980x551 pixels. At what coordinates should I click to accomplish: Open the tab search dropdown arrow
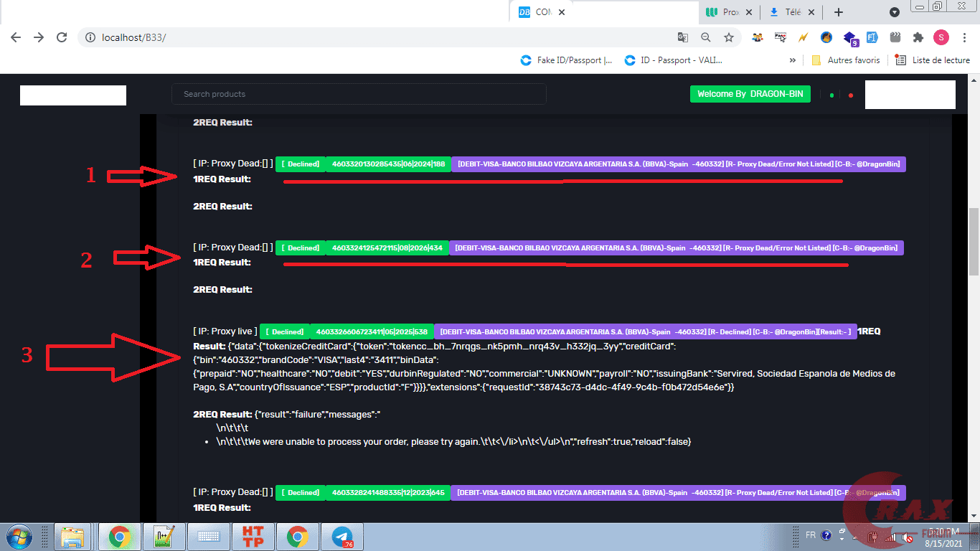coord(895,12)
